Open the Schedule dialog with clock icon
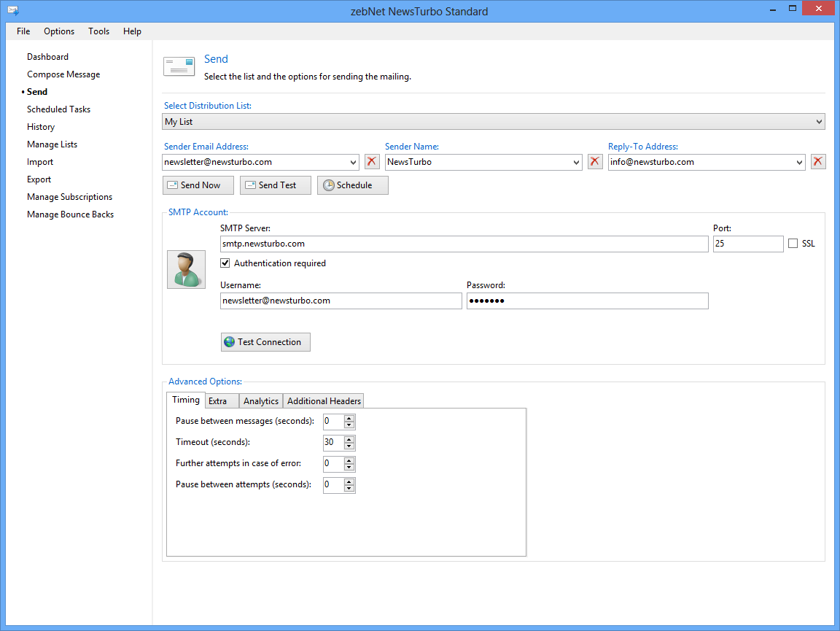Image resolution: width=840 pixels, height=631 pixels. [352, 185]
